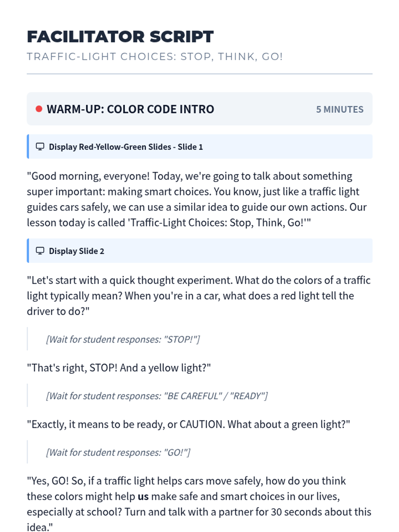This screenshot has width=399, height=532.
Task: Click the Exactly, it means CAUTION line
Action: (188, 424)
